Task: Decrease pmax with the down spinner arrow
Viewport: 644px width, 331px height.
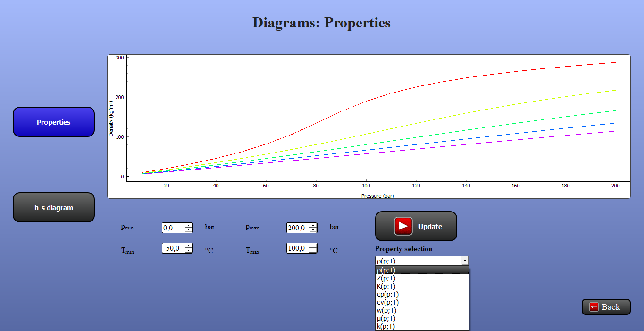Action: (x=313, y=230)
